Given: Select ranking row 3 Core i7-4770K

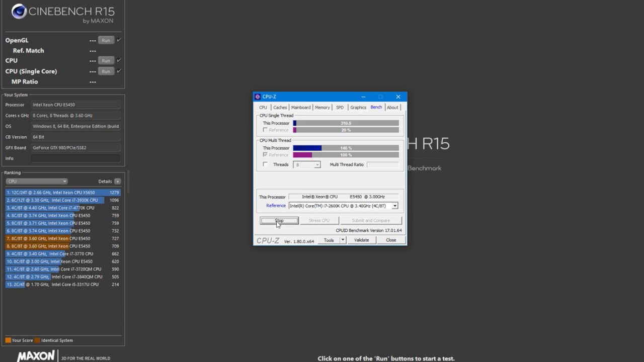Looking at the screenshot, I should tap(63, 208).
